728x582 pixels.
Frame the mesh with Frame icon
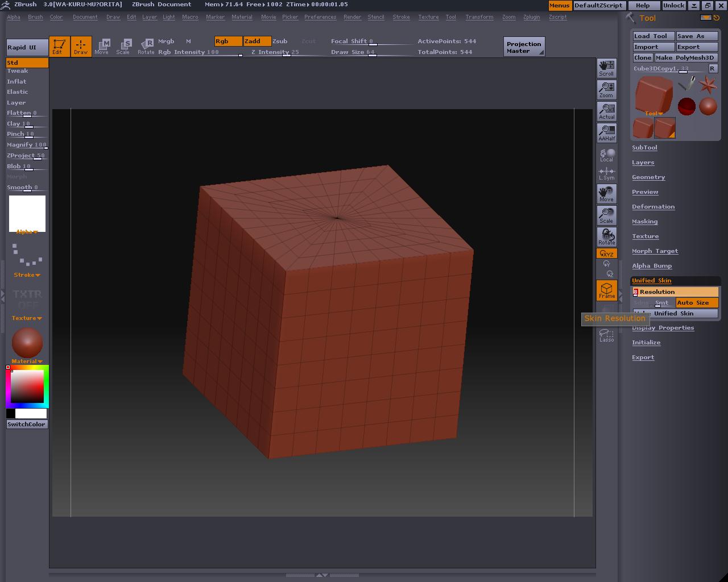(606, 290)
